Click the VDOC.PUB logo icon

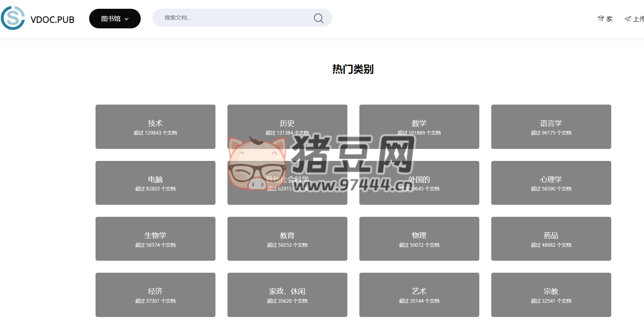click(13, 18)
